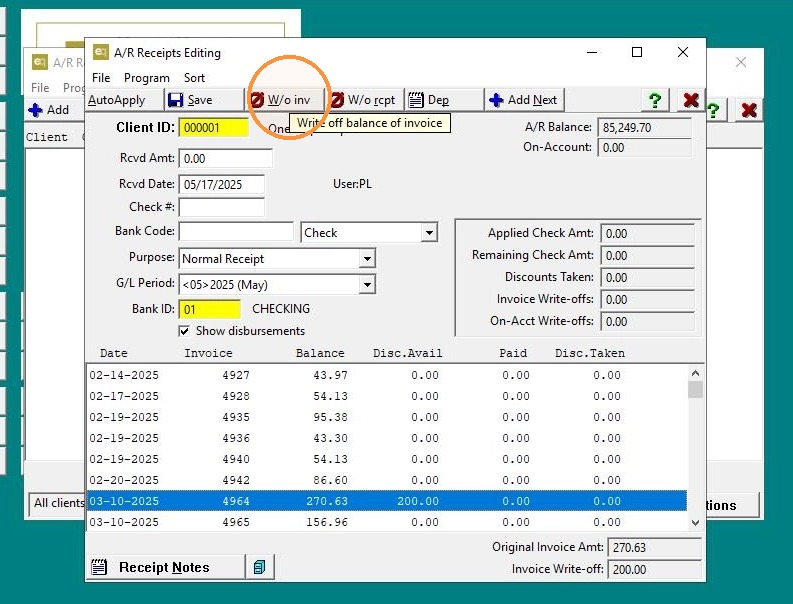Image resolution: width=793 pixels, height=604 pixels.
Task: Click the A/R Balance value 85,249.70
Action: click(644, 127)
